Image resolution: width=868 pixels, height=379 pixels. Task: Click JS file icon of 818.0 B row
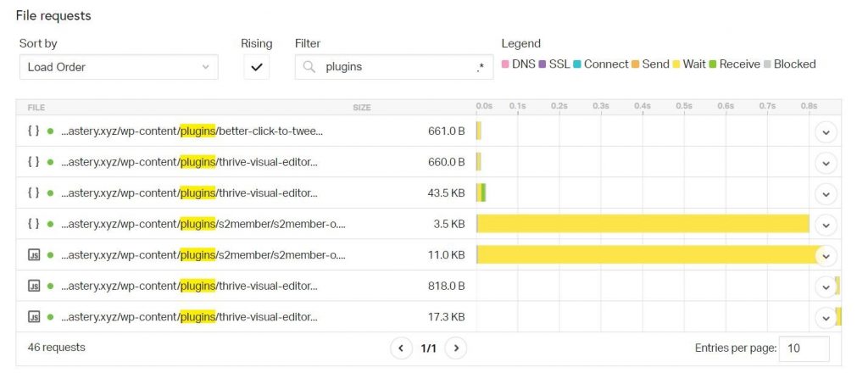(x=34, y=287)
